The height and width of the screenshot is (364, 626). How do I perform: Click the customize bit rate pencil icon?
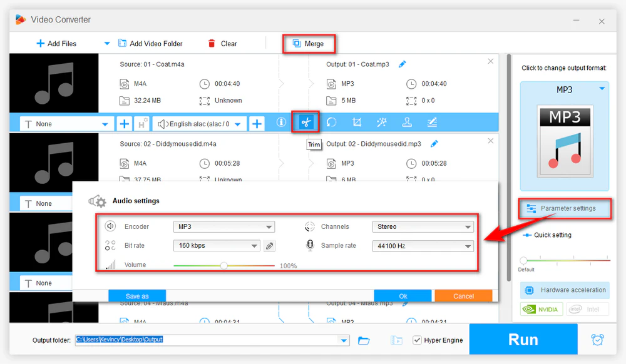click(269, 246)
